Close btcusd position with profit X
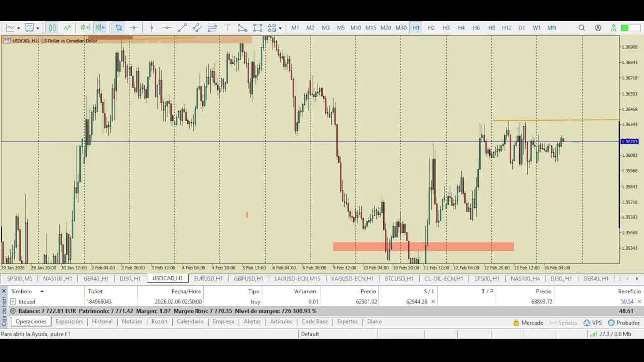This screenshot has height=362, width=644. coord(639,302)
